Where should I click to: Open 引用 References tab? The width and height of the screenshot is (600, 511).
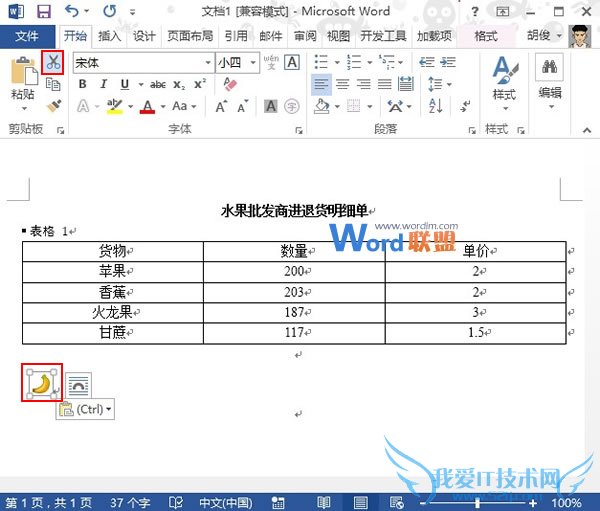coord(236,36)
